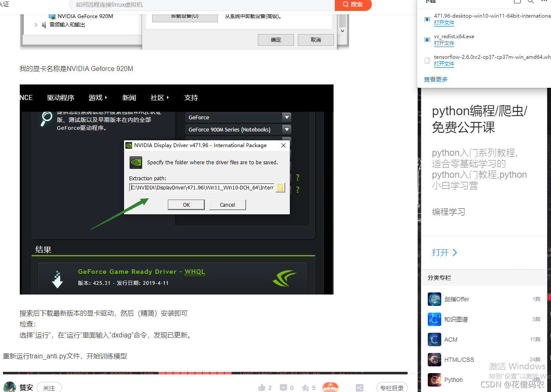Screen dimensions: 551x392
Task: Click the 打开文件 link under tensorflow wheel file
Action: 444,64
